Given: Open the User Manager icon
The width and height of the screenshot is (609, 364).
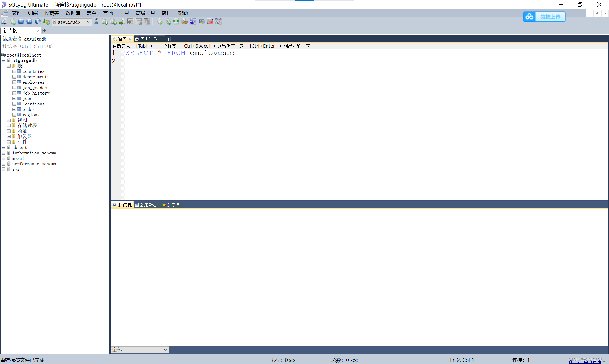Looking at the screenshot, I should coord(97,22).
